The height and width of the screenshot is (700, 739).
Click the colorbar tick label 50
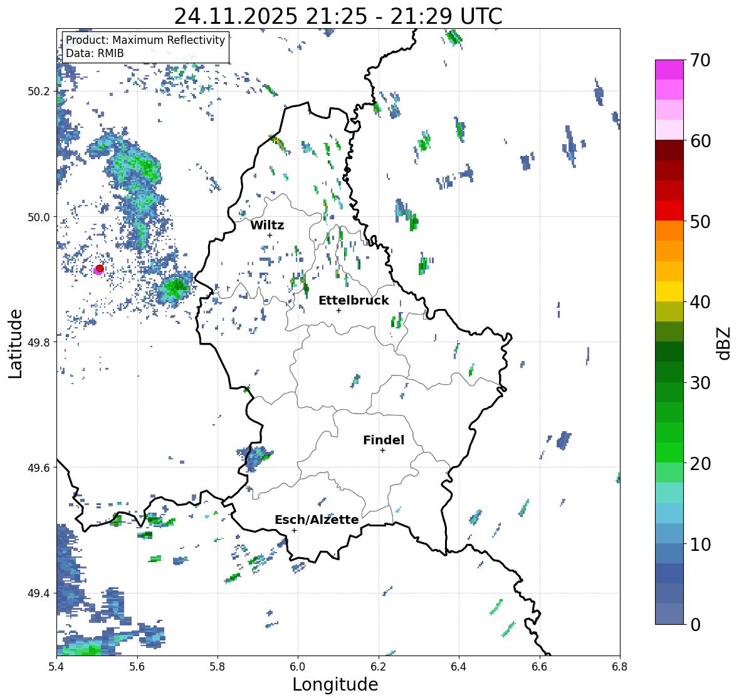700,221
